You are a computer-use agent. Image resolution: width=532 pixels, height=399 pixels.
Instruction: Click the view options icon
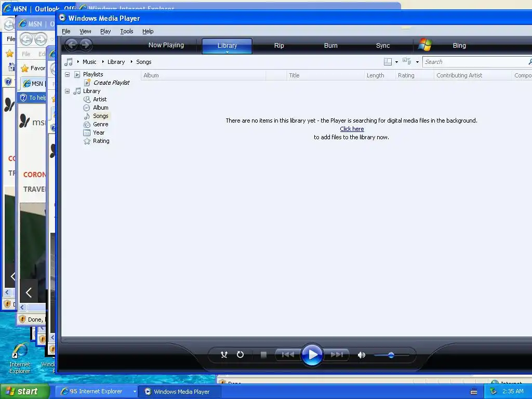[x=407, y=61]
